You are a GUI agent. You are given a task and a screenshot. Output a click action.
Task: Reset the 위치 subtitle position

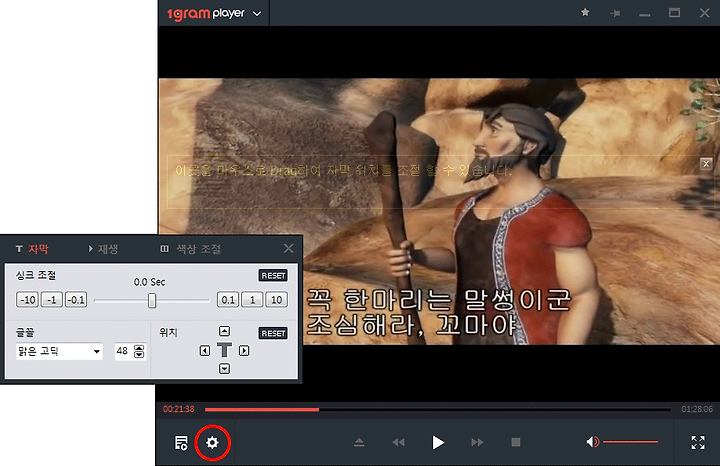[273, 333]
